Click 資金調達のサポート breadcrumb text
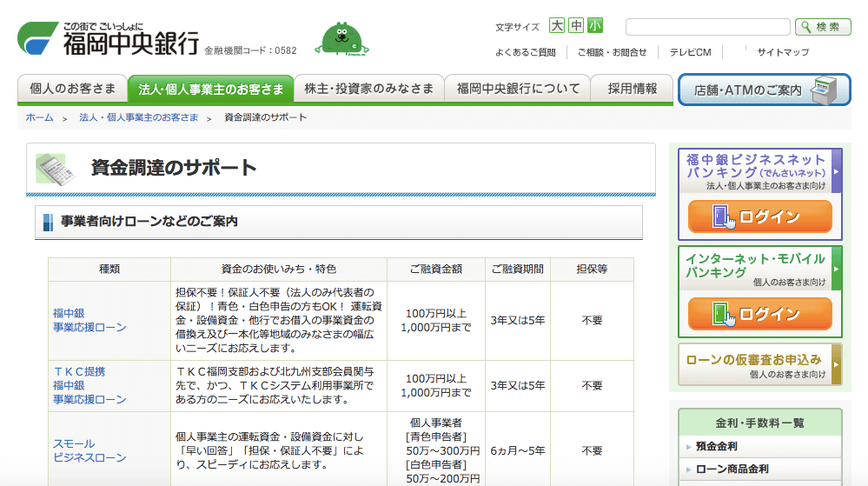Image resolution: width=868 pixels, height=486 pixels. pyautogui.click(x=265, y=117)
